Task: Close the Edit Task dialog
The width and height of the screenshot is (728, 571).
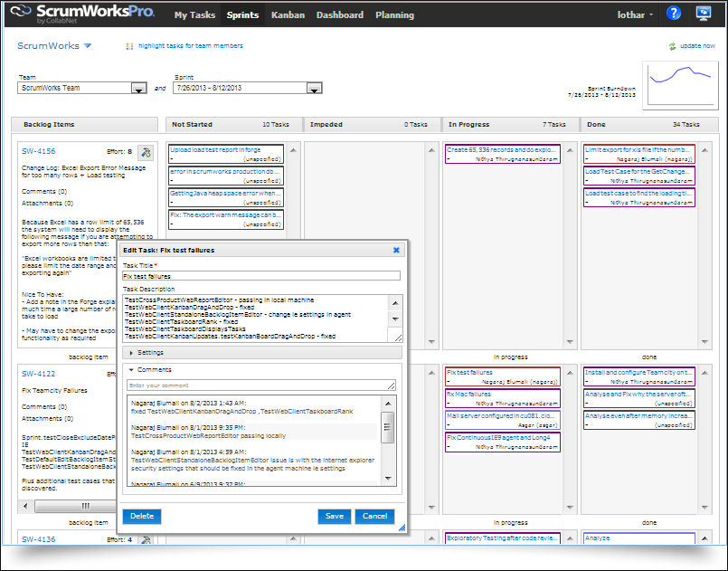Action: click(x=396, y=250)
